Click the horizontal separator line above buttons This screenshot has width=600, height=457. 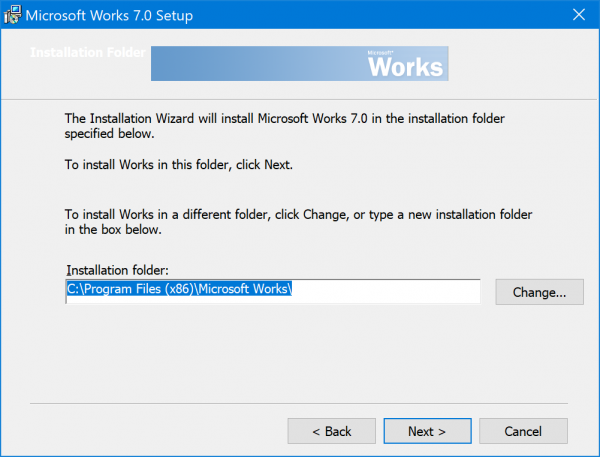point(300,403)
